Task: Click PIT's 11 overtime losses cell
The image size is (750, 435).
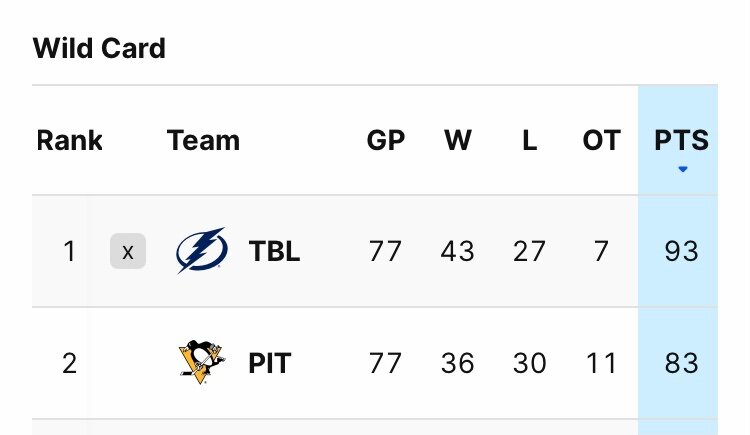Action: click(601, 363)
